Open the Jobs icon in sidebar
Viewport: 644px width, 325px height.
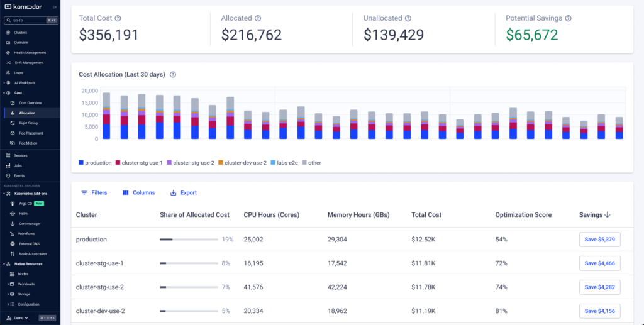tap(8, 166)
